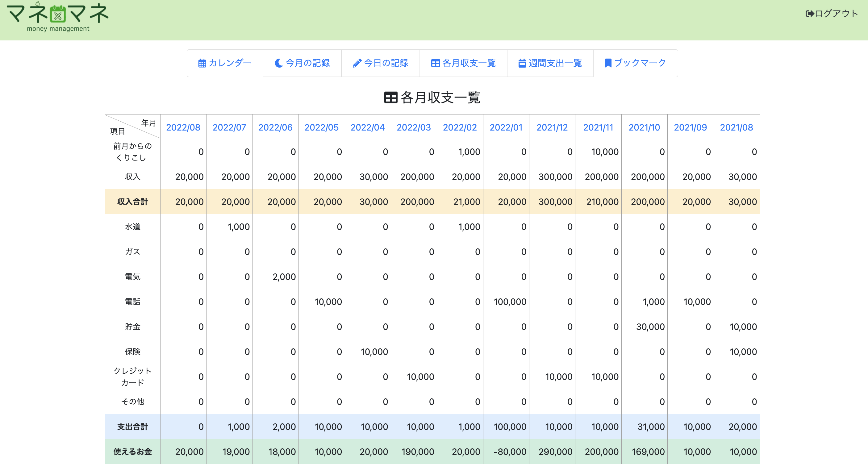
Task: Click the 電気 row label
Action: point(132,276)
